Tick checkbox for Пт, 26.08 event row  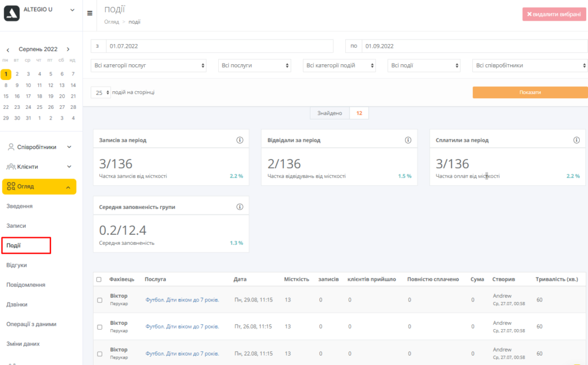[100, 327]
